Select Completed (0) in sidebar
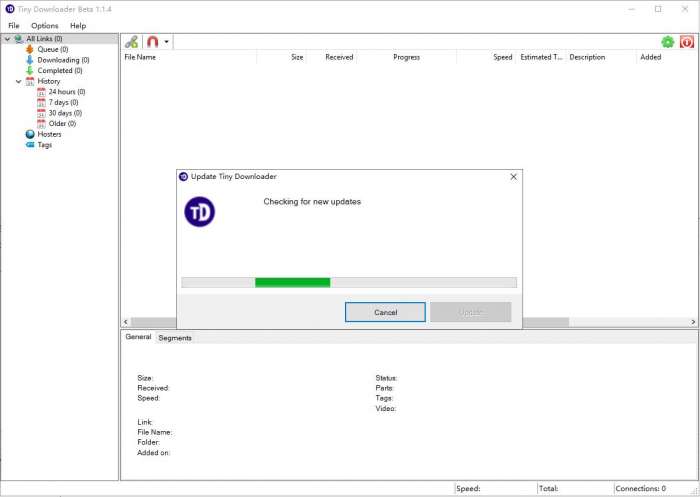 pyautogui.click(x=60, y=71)
